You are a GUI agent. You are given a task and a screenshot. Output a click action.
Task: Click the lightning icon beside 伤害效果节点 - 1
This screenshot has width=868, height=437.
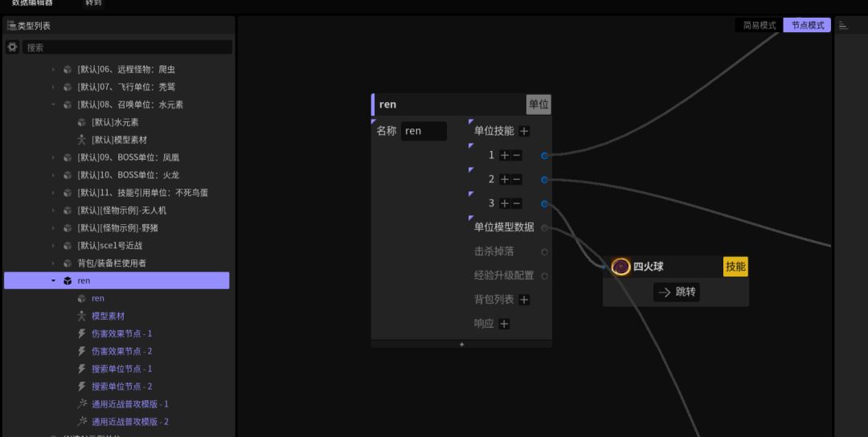[x=81, y=333]
